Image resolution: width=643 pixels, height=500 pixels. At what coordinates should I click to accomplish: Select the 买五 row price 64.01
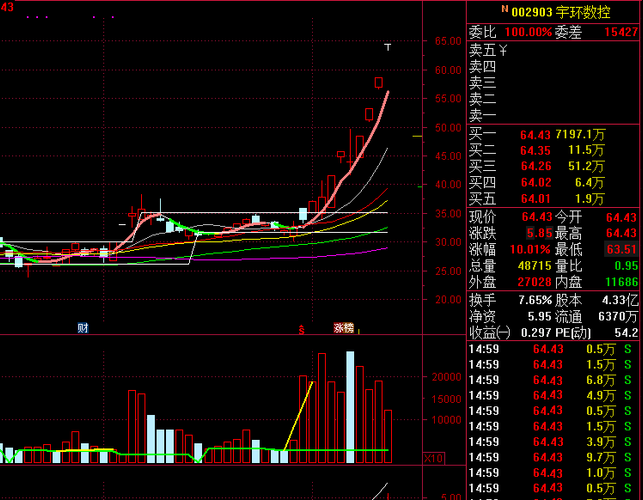coord(535,199)
